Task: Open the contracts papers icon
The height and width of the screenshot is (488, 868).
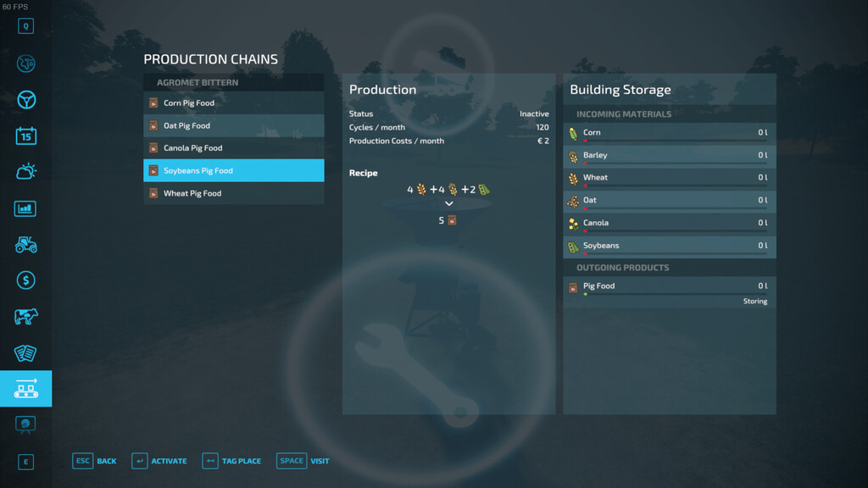Action: tap(25, 353)
